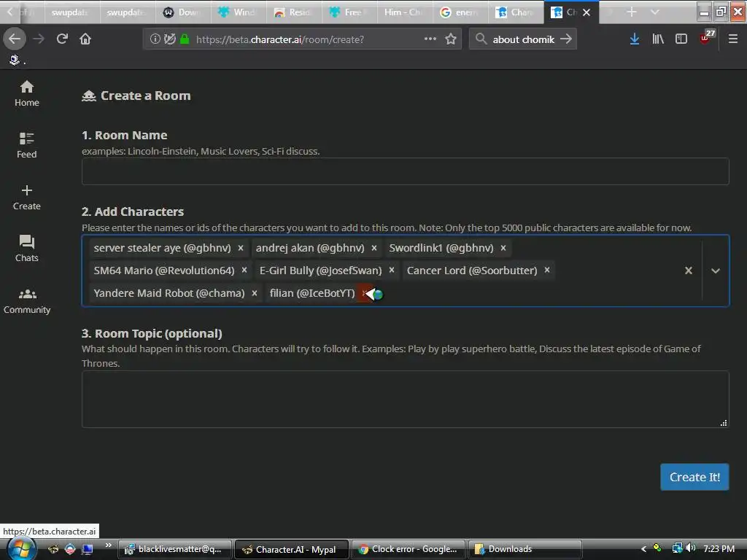This screenshot has height=560, width=747.
Task: Click the Room Name input field
Action: 406,171
